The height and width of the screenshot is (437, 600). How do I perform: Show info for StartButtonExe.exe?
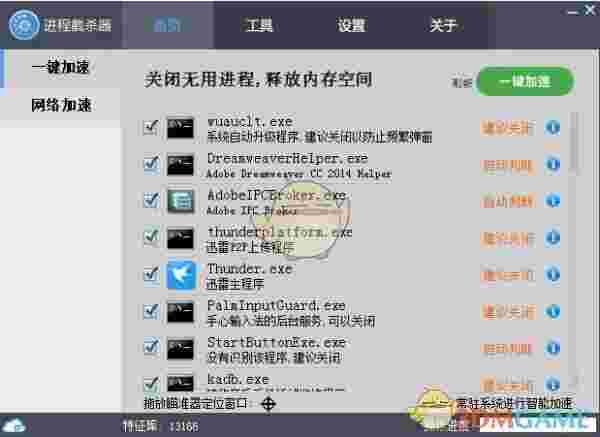[553, 348]
